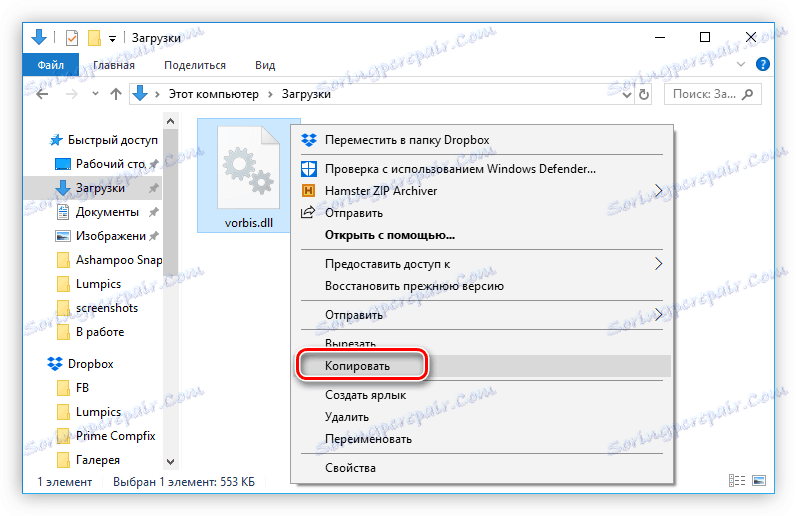Image resolution: width=797 pixels, height=516 pixels.
Task: Choose Удалить in the context menu
Action: (x=482, y=417)
